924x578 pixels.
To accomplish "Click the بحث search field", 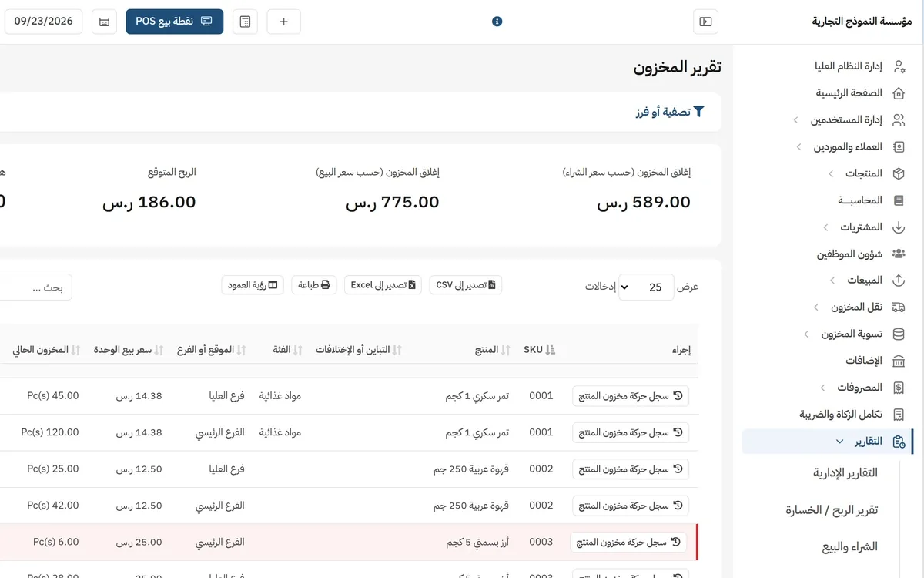I will tap(35, 287).
